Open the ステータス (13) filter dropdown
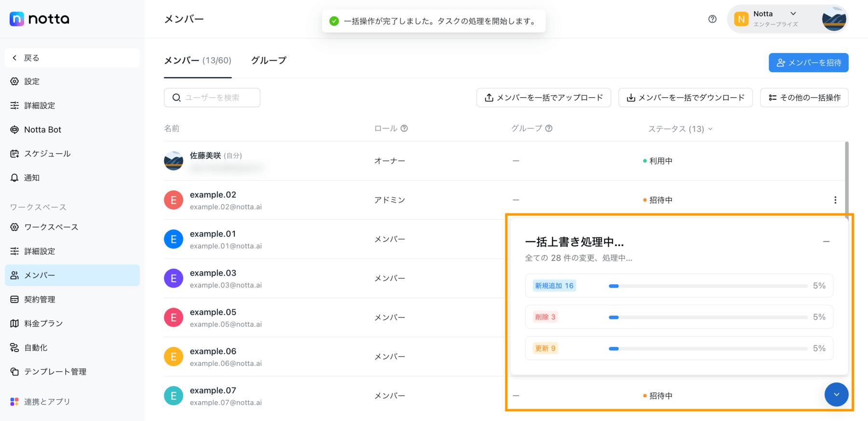Screen dimensions: 868x421 point(680,129)
